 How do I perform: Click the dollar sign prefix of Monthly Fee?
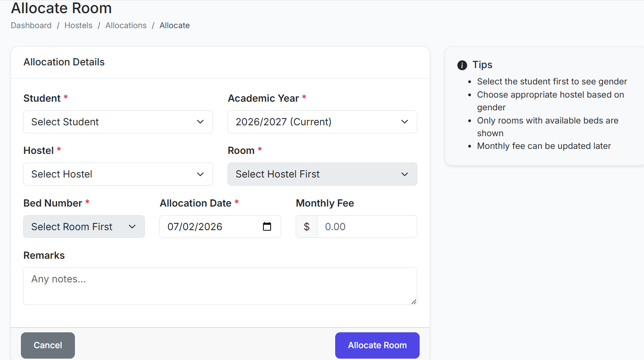[x=307, y=227]
